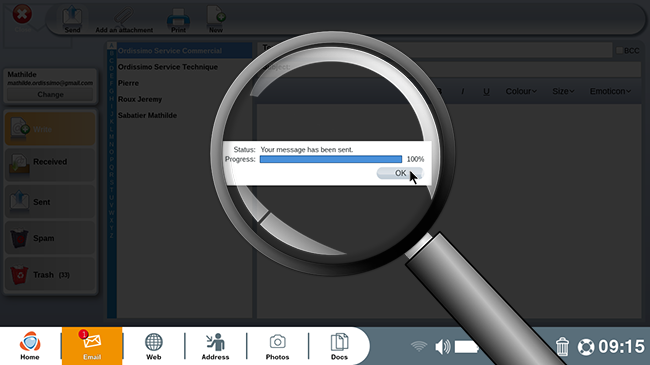Close the email composer with red X
This screenshot has width=650, height=365.
tap(22, 15)
